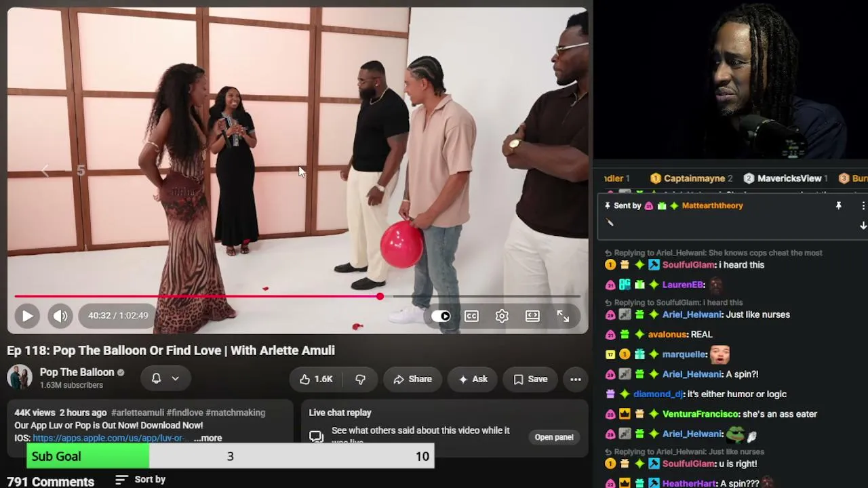Screen dimensions: 868x488
Task: Click the Ask button under the video
Action: pos(473,380)
